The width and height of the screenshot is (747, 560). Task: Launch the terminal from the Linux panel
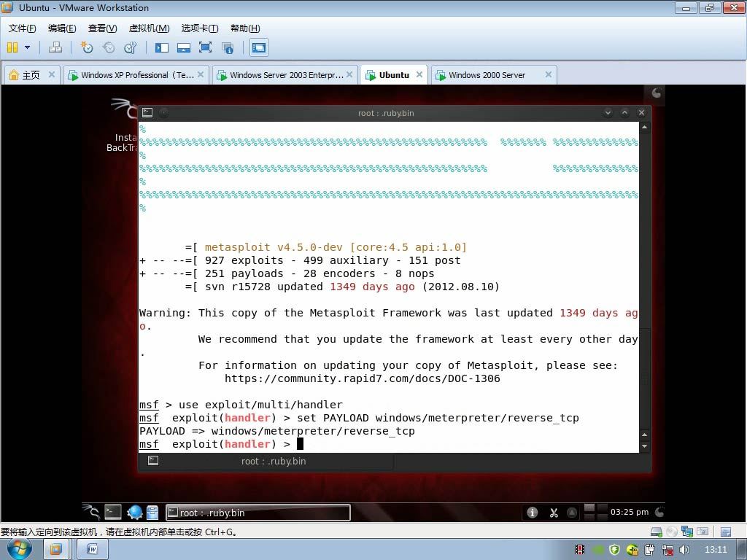point(113,512)
